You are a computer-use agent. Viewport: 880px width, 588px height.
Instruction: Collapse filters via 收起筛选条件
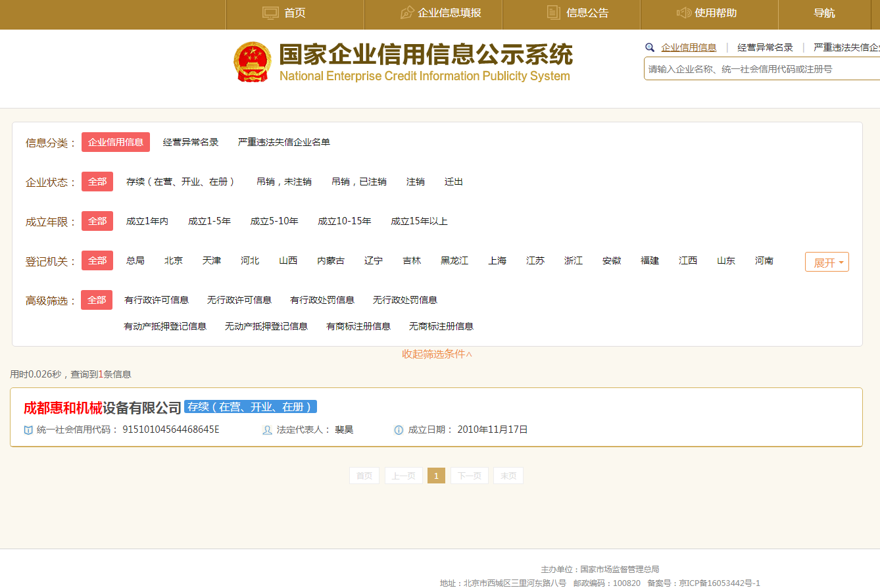click(x=437, y=354)
